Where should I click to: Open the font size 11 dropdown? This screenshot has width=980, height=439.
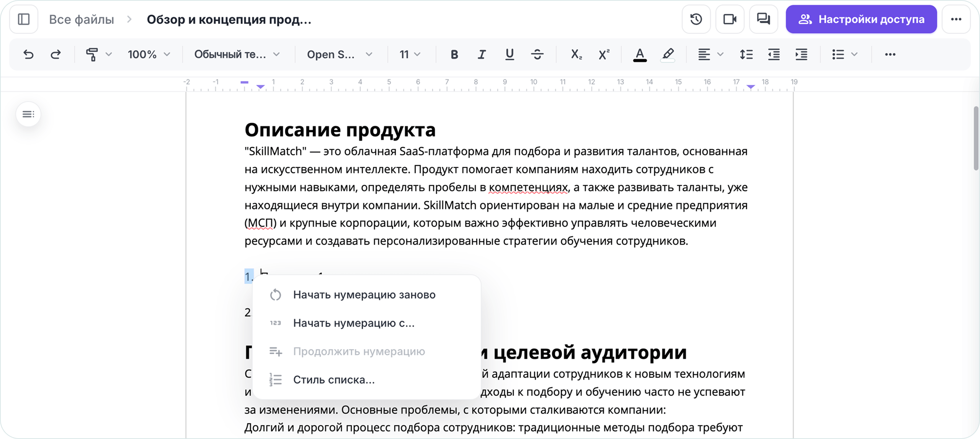pyautogui.click(x=410, y=54)
